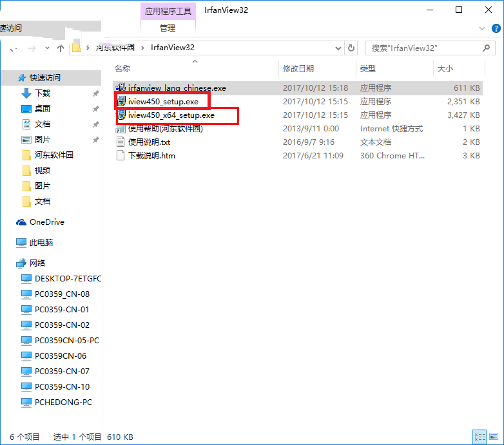
Task: Select 下载说明.htm file icon
Action: tap(121, 155)
